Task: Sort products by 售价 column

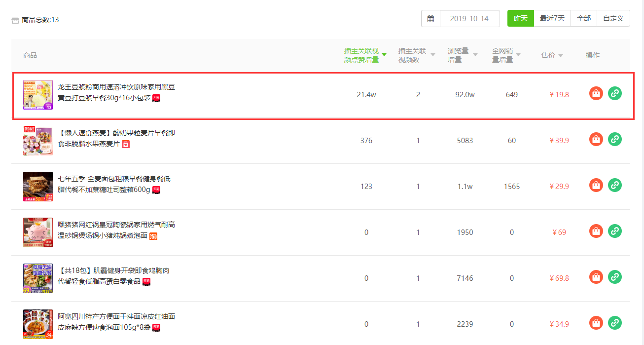Action: click(552, 55)
